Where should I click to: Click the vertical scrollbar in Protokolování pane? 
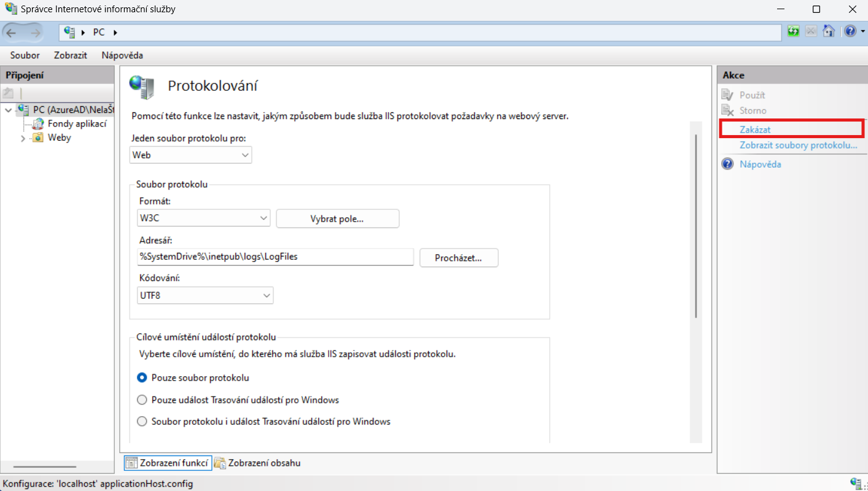(695, 226)
